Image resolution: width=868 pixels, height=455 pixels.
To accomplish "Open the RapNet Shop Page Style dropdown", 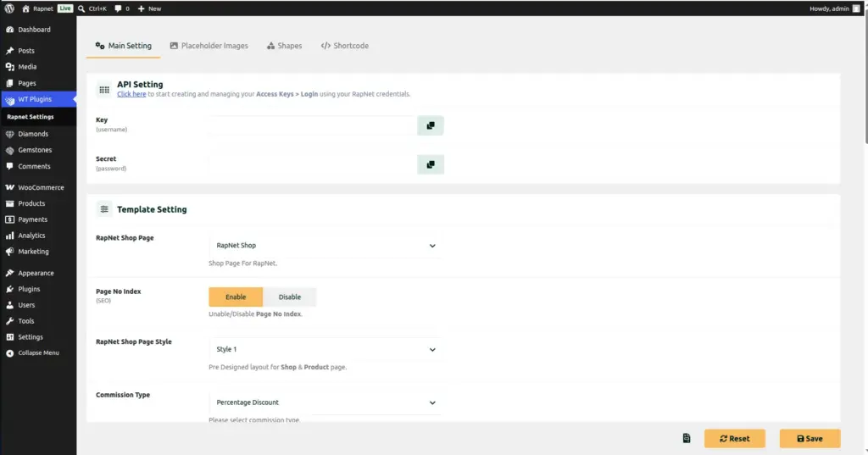I will [x=325, y=349].
